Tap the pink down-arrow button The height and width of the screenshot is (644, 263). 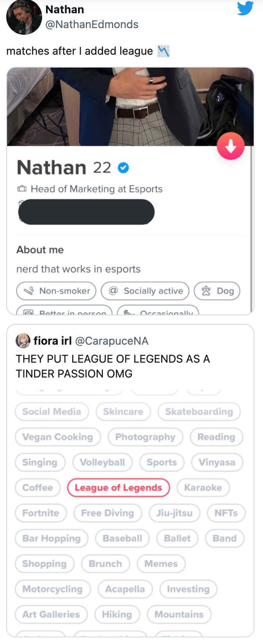click(231, 146)
